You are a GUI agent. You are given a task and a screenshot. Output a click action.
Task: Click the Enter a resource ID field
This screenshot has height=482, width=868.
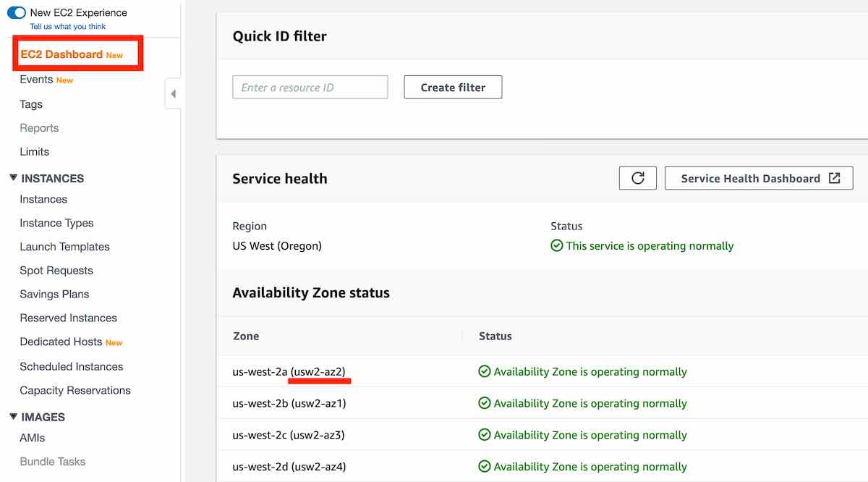pyautogui.click(x=310, y=88)
